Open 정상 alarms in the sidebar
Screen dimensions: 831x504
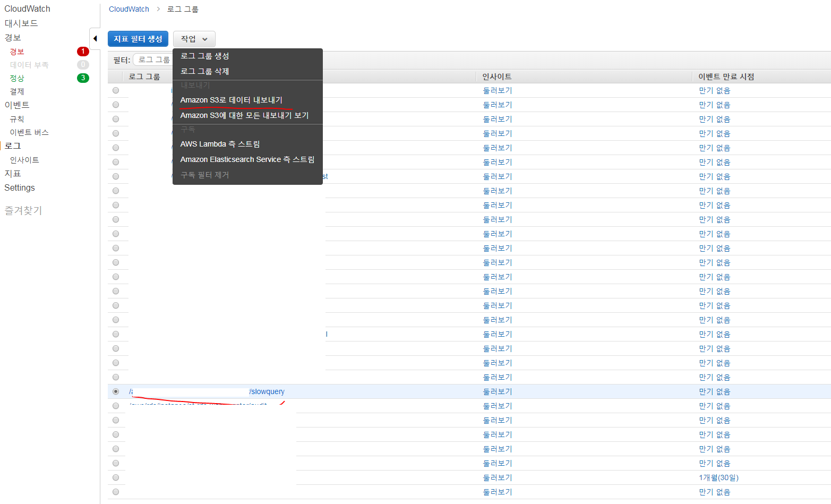[17, 78]
